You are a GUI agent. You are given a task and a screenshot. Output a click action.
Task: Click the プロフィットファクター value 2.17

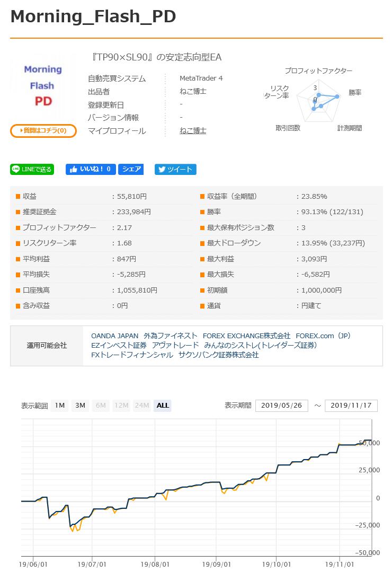[124, 227]
